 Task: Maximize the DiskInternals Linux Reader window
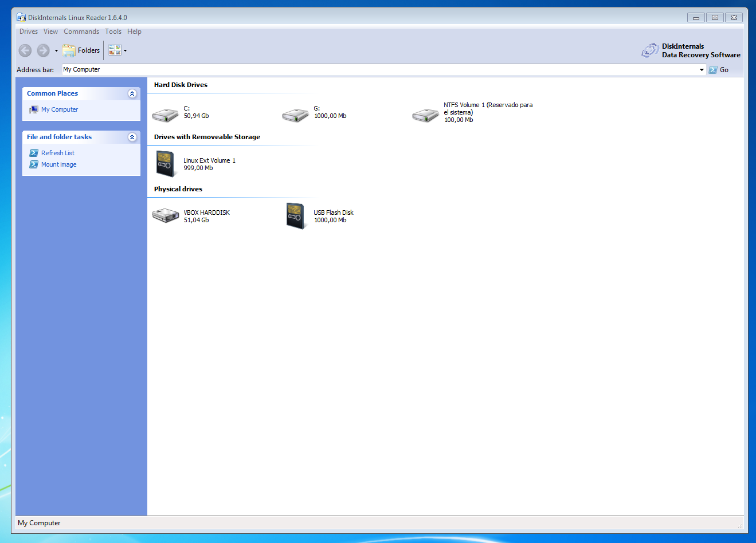click(715, 17)
